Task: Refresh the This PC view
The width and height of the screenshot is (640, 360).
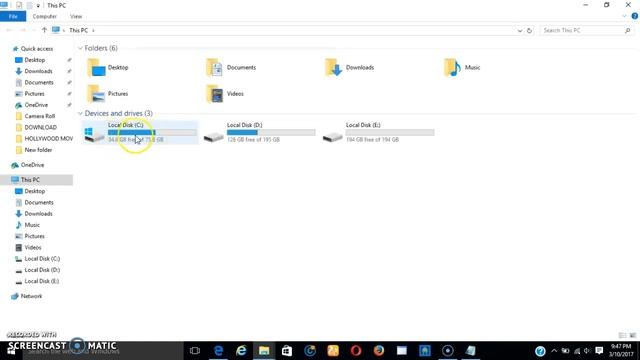Action: tap(529, 31)
